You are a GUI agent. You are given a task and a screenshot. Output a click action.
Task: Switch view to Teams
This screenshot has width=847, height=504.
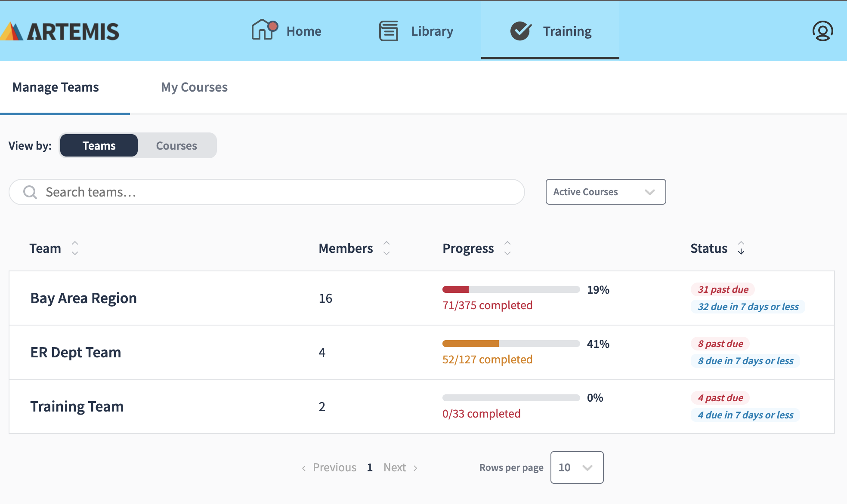[x=99, y=145]
